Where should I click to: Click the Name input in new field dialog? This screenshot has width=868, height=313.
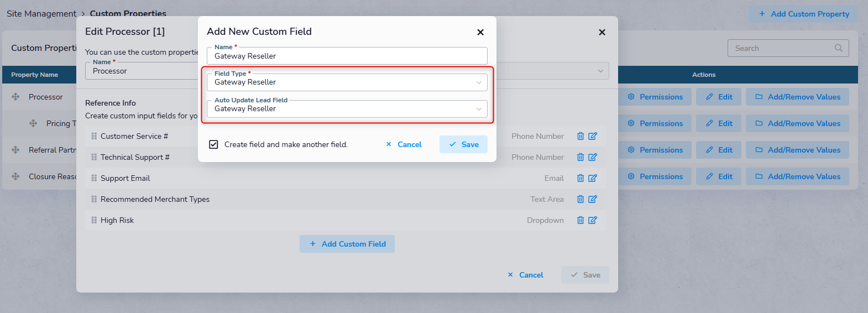[347, 56]
